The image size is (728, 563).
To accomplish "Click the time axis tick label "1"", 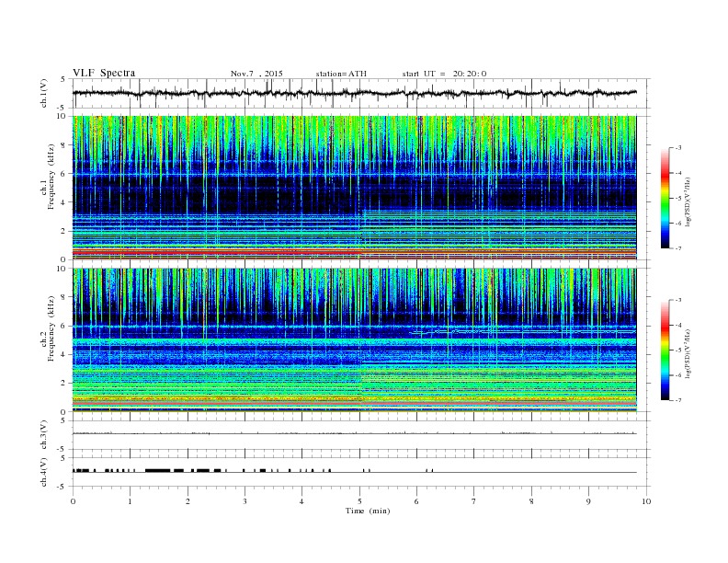I will click(130, 501).
